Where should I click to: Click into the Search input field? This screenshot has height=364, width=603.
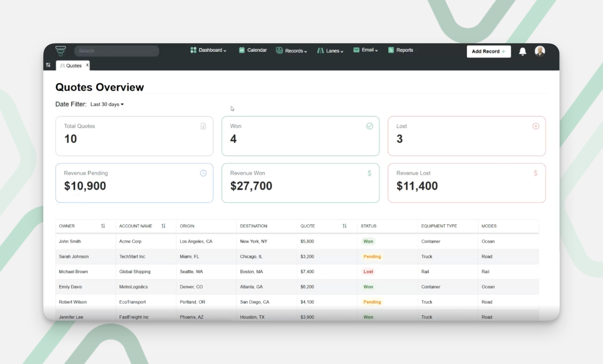(x=117, y=51)
